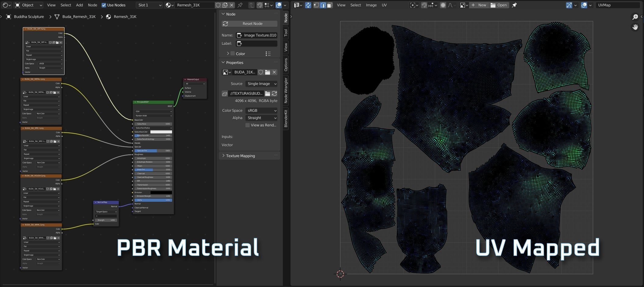Open View menu in shader editor

tap(51, 5)
